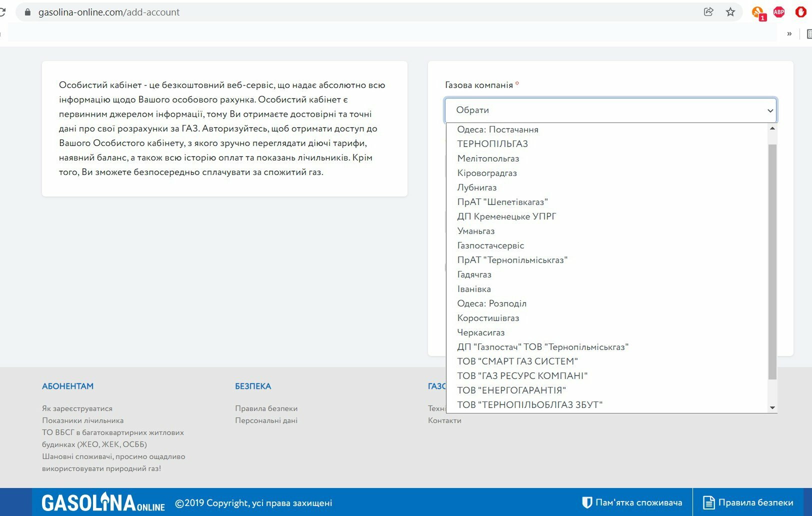
Task: Show hidden bookmarks via double chevron
Action: [789, 34]
